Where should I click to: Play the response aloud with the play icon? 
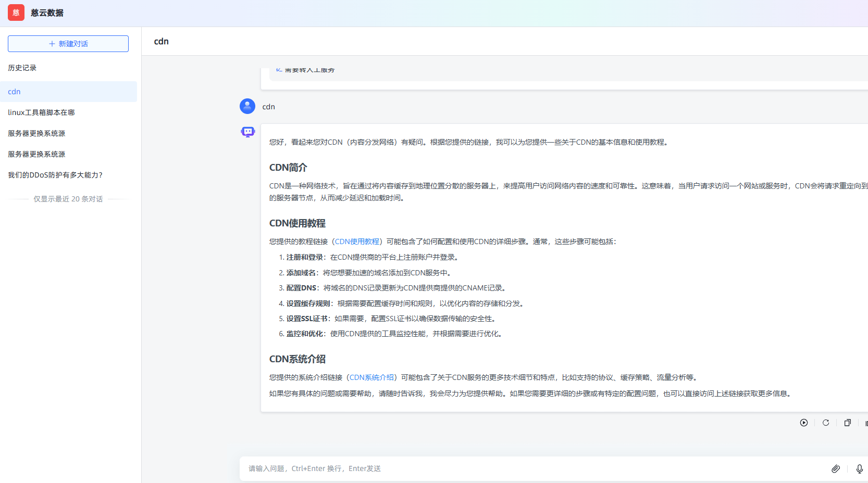pos(804,423)
